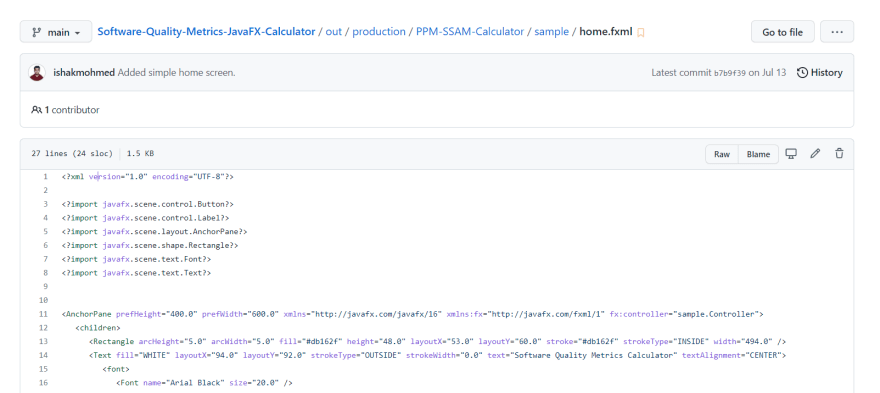
Task: Click the Rectangle import line of code
Action: coord(150,245)
